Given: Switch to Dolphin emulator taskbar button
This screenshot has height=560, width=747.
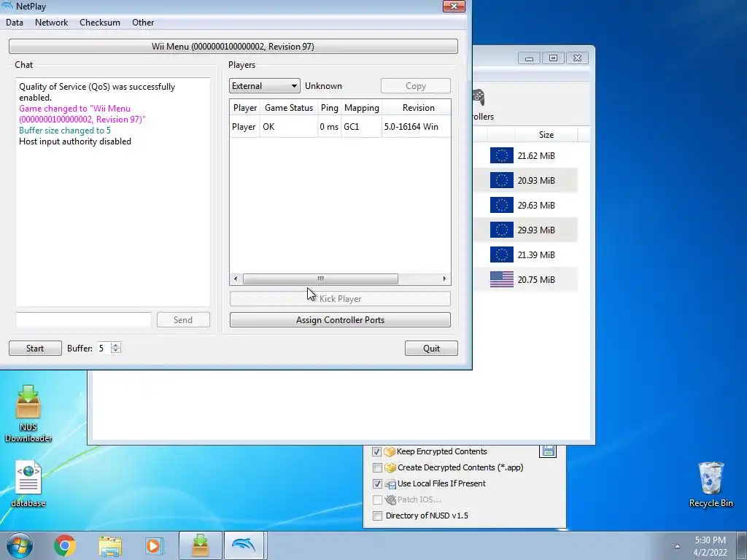Looking at the screenshot, I should [244, 545].
